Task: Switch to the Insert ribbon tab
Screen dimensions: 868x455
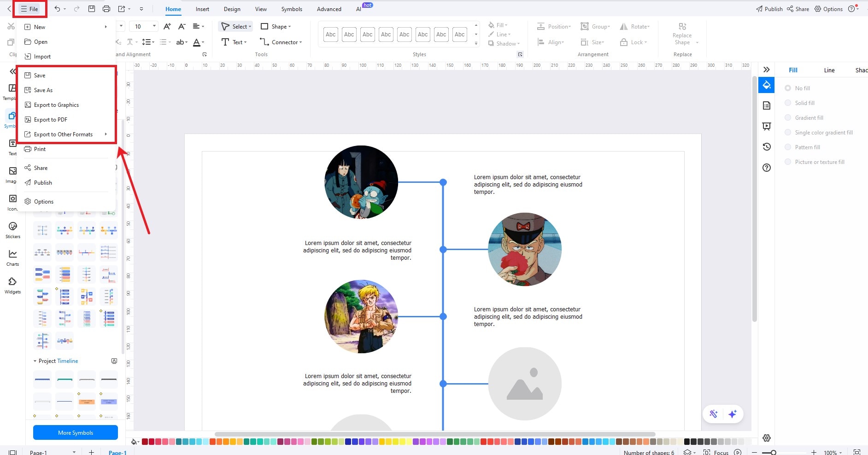Action: point(202,9)
